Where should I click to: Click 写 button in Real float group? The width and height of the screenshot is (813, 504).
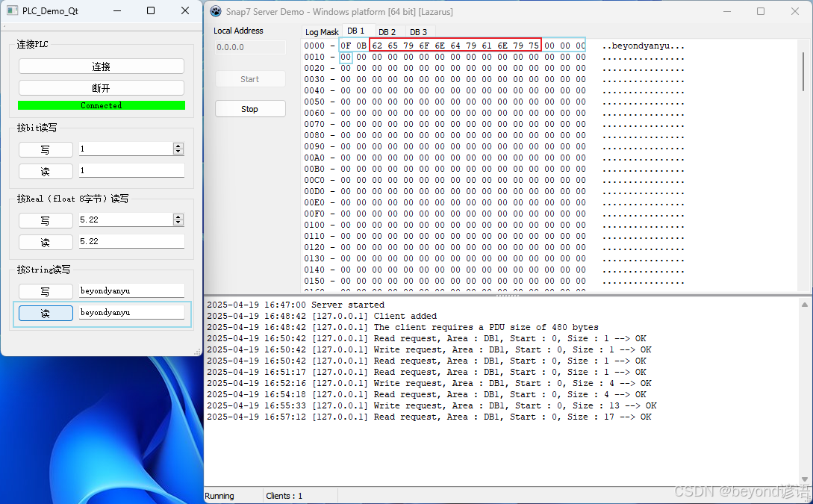click(46, 220)
